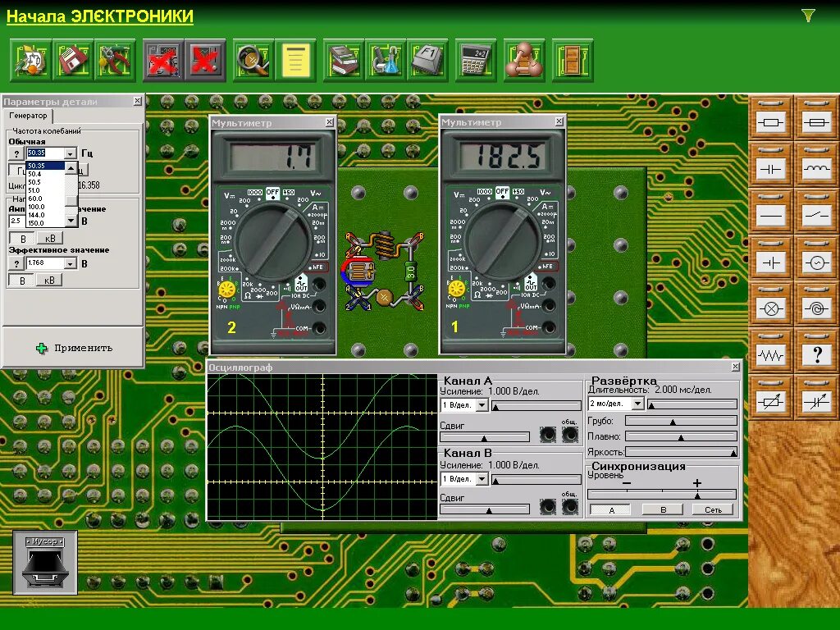Select the Генератор tab

point(28,116)
